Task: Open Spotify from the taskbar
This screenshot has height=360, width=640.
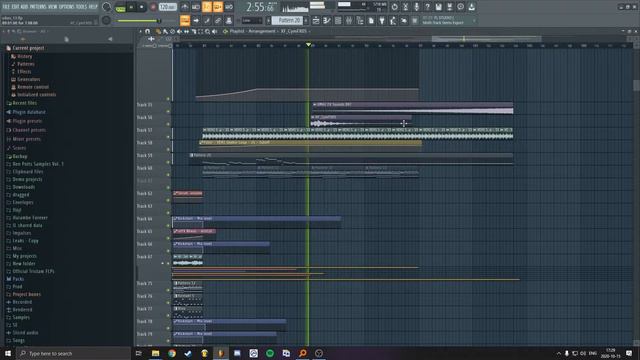Action: (270, 353)
